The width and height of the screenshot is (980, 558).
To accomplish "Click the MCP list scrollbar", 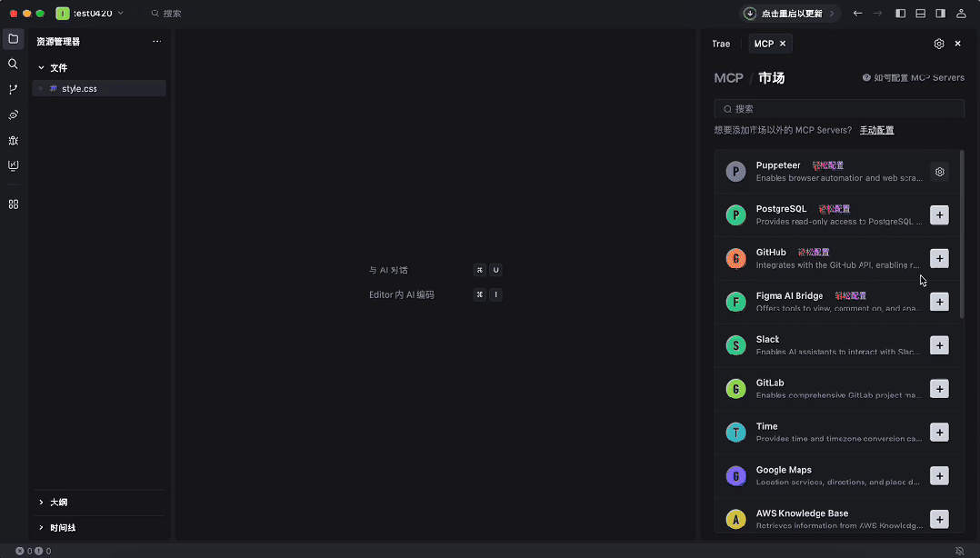I will click(962, 236).
